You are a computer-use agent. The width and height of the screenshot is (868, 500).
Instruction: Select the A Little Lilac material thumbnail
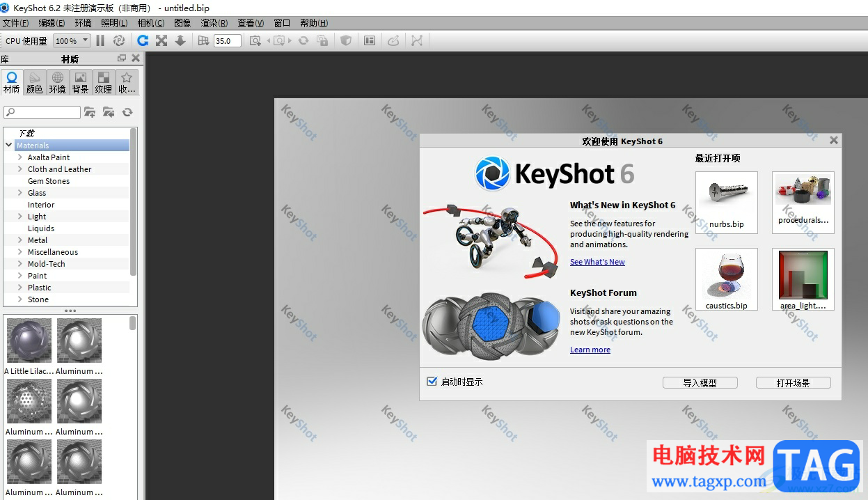pos(29,341)
